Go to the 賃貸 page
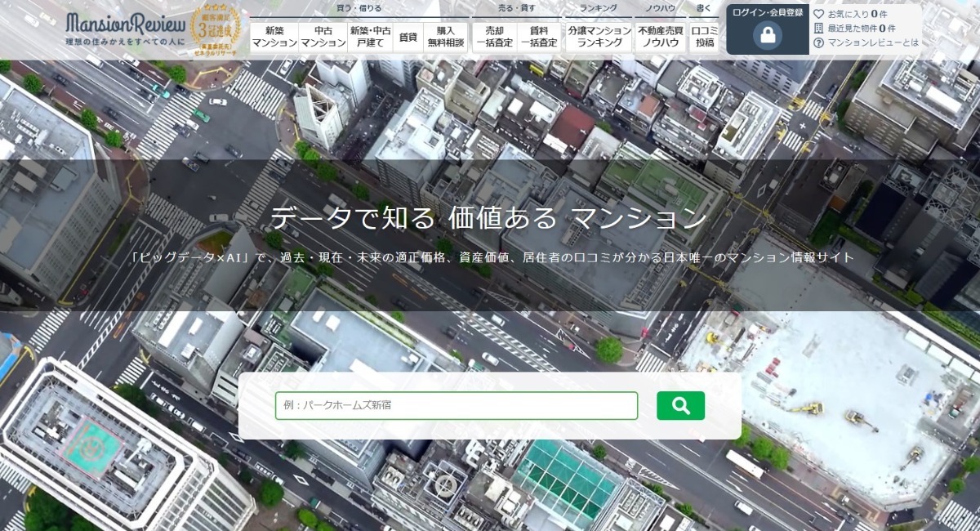980x531 pixels. point(408,37)
